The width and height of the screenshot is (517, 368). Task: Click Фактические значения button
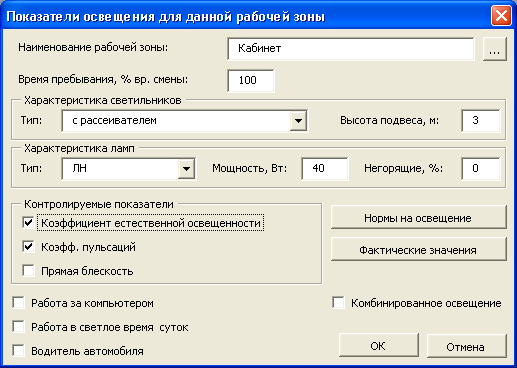tap(419, 249)
